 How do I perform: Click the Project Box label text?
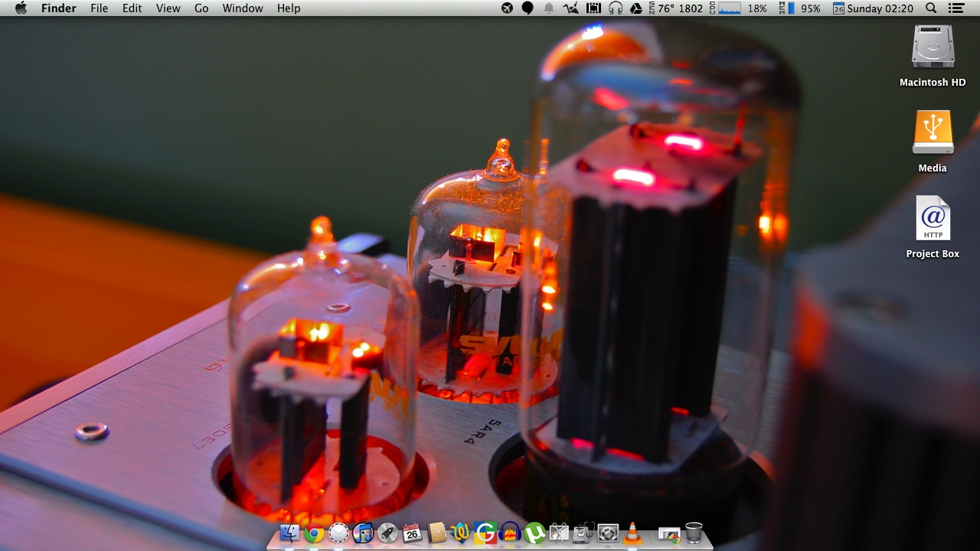coord(933,254)
